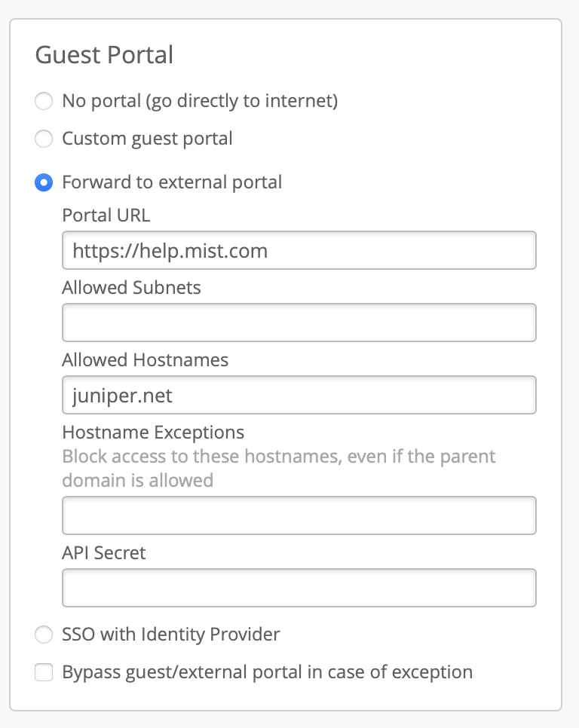
Task: Click the Allowed Hostnames field containing juniper.net
Action: point(299,395)
